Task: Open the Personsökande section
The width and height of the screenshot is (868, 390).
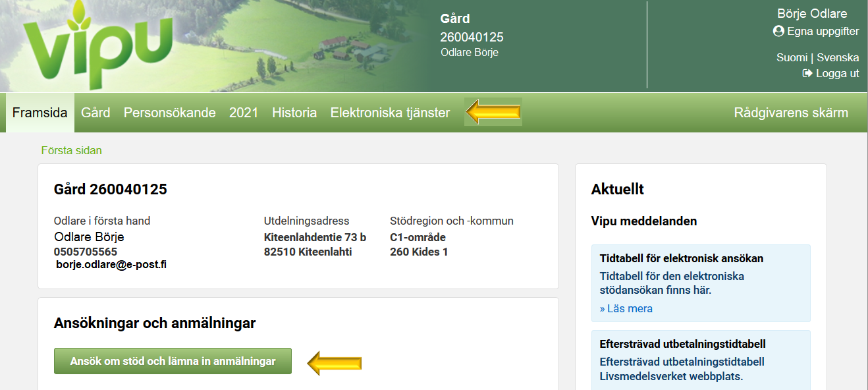Action: tap(170, 112)
